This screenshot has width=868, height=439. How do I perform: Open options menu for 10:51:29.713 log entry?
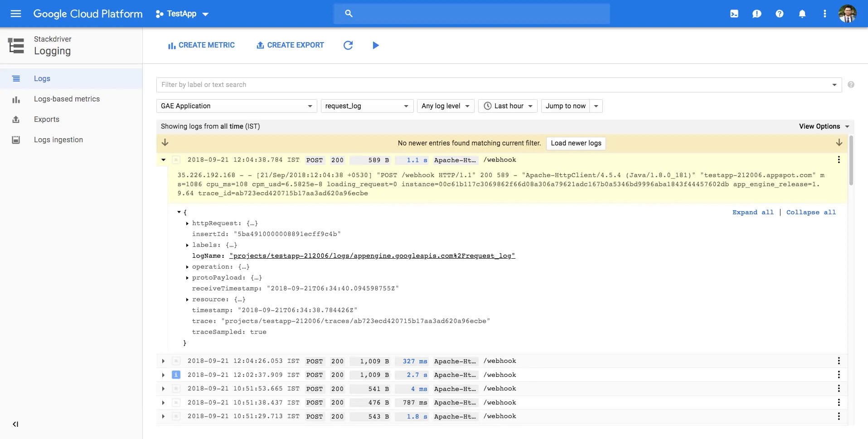pyautogui.click(x=839, y=416)
